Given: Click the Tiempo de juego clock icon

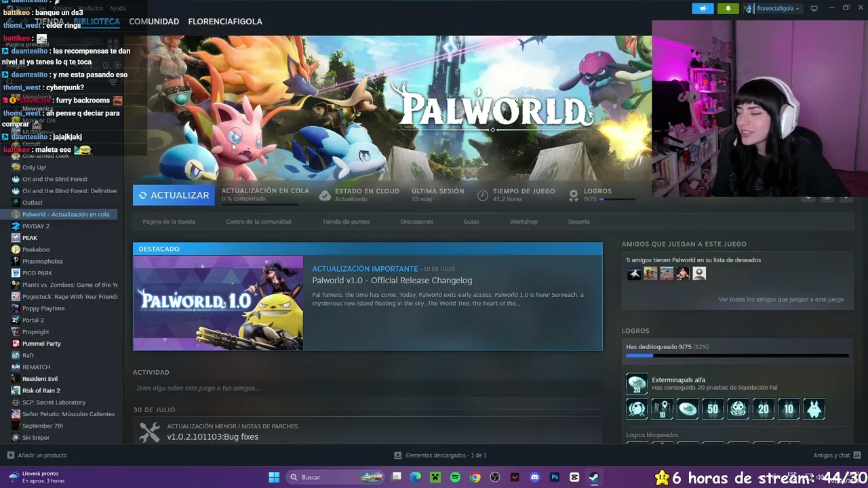Looking at the screenshot, I should point(483,195).
